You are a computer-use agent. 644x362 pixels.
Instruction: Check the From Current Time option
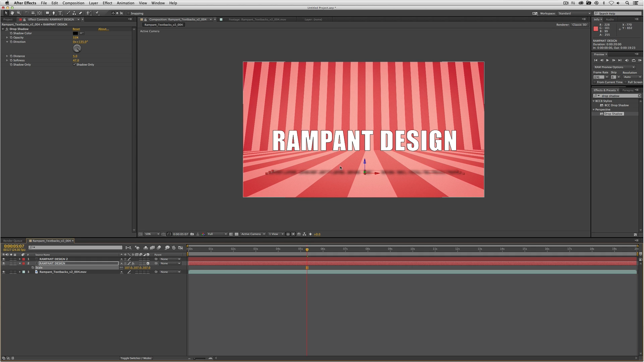[595, 82]
